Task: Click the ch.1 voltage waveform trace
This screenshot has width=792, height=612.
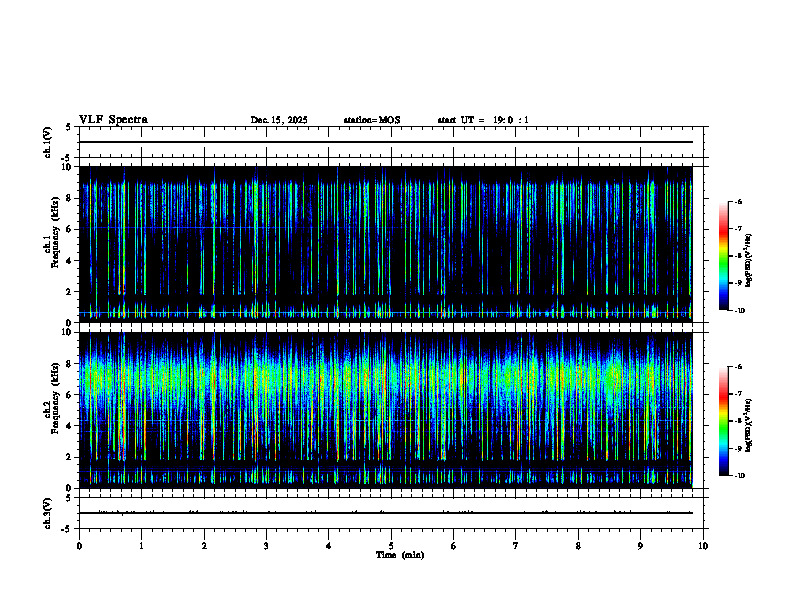Action: 386,142
